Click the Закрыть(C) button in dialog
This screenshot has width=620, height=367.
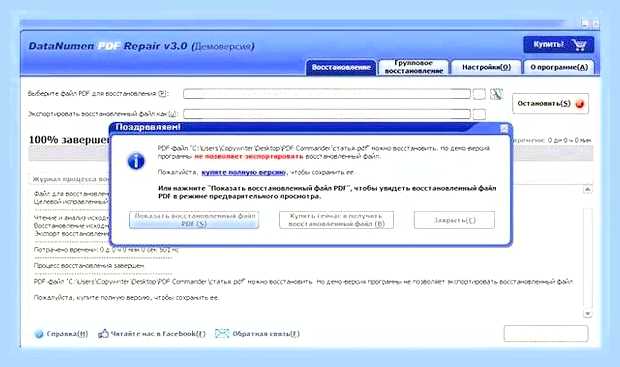(454, 220)
